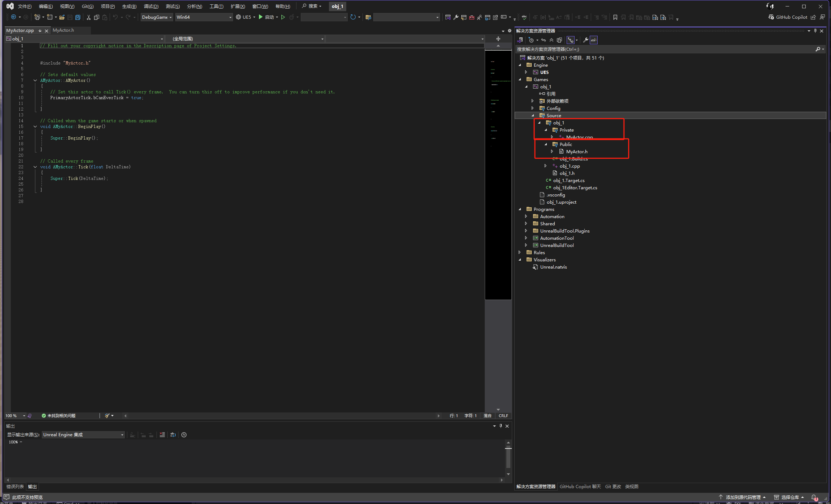This screenshot has height=504, width=831.
Task: Toggle Show All Files icon in Solution Explorer
Action: (559, 40)
